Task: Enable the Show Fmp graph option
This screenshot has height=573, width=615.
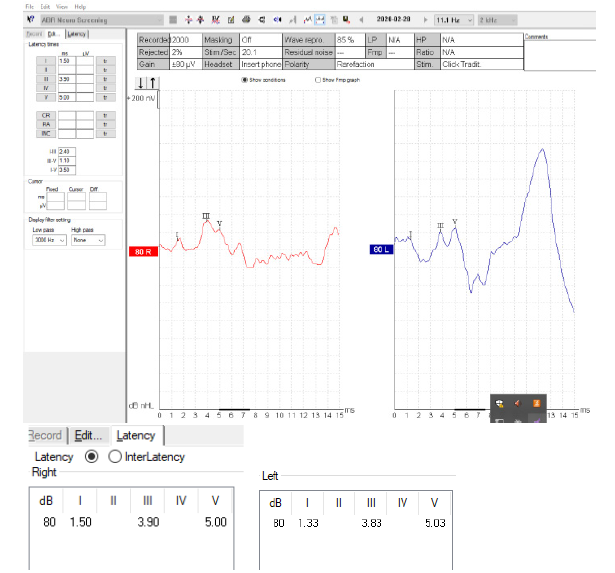Action: (318, 79)
